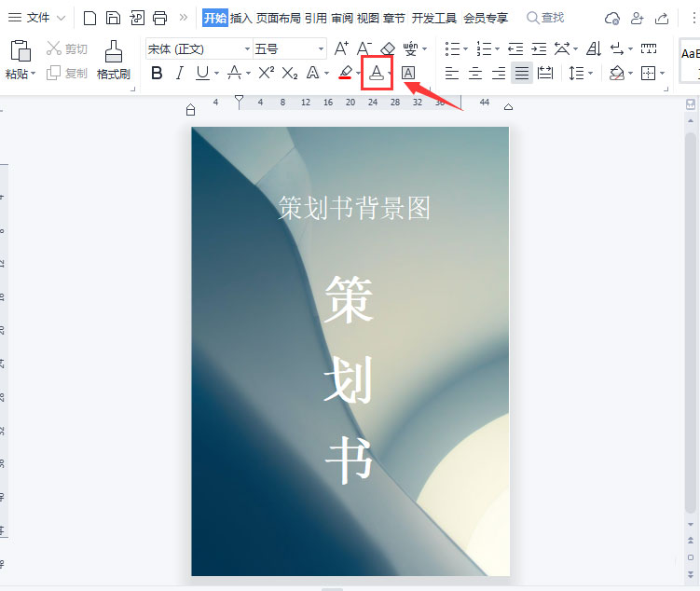Expand the 粘贴 dropdown arrow
700x591 pixels.
pos(33,74)
